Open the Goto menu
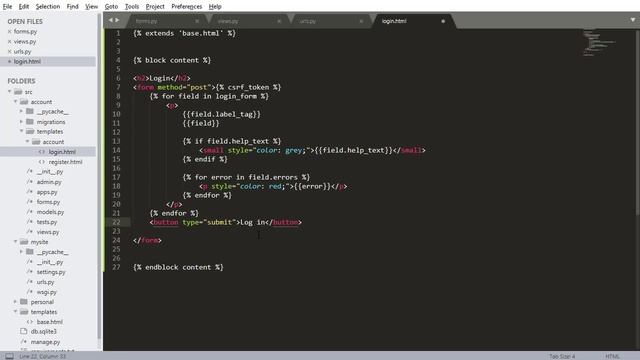The height and width of the screenshot is (360, 640). pos(111,7)
